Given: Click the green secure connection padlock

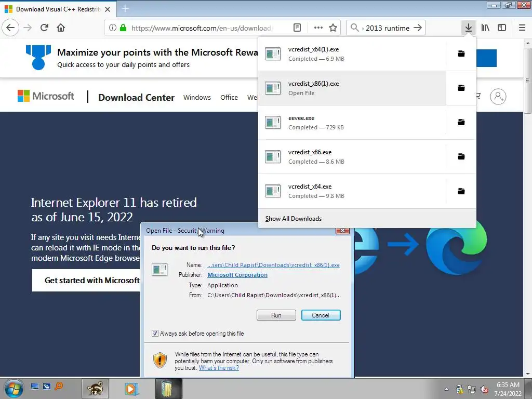Looking at the screenshot, I should 123,28.
